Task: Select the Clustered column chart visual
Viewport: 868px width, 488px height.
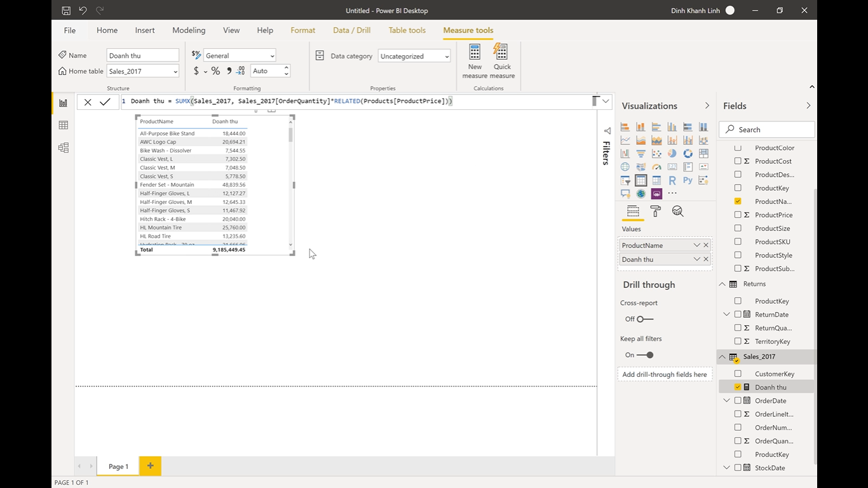Action: pos(672,127)
